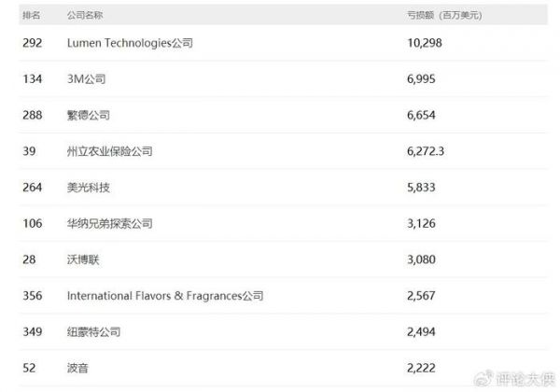Open the 美光科技 company entry
Screen dimensions: 560x392
[x=89, y=188]
